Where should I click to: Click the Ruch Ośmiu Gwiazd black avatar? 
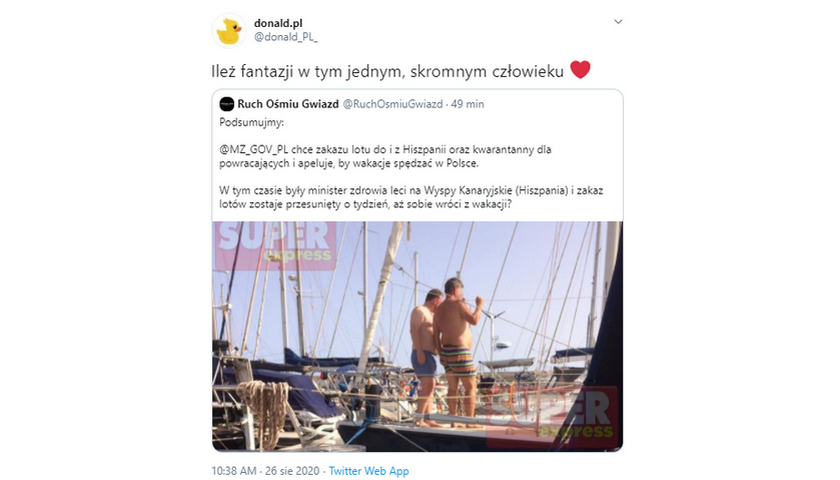227,104
